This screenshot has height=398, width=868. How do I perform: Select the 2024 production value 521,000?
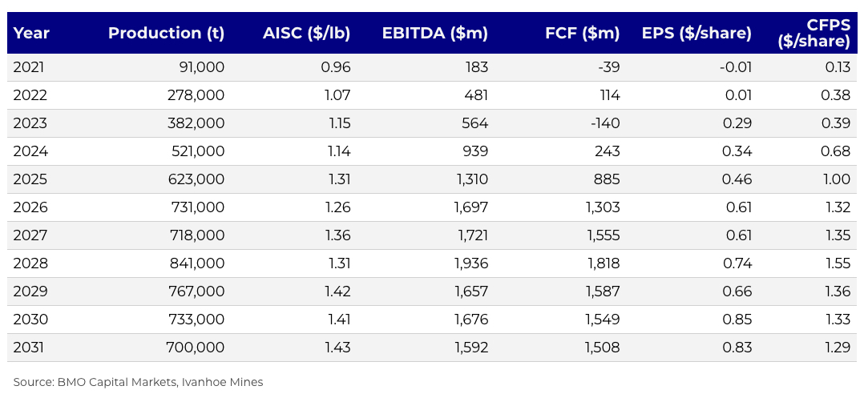coord(197,151)
